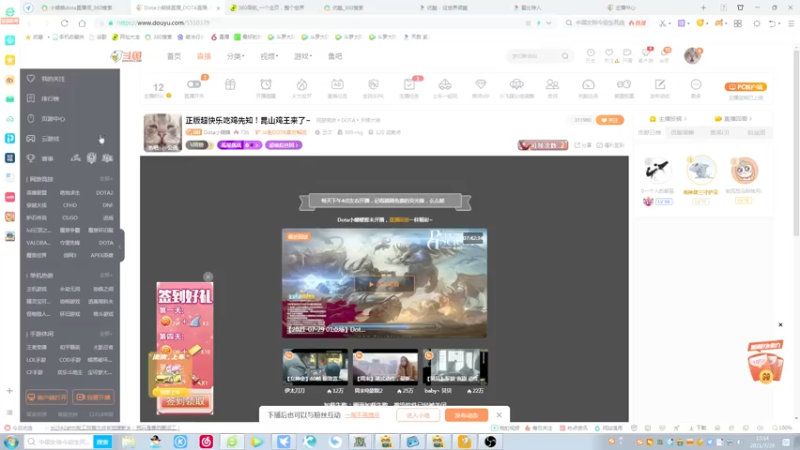
Task: Open the 直播回看 arrow link
Action: tap(733, 119)
